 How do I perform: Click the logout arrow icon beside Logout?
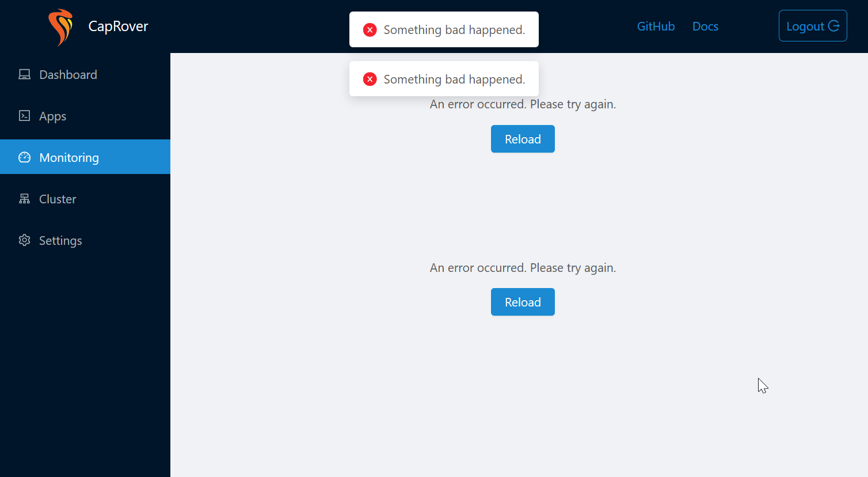(x=834, y=25)
